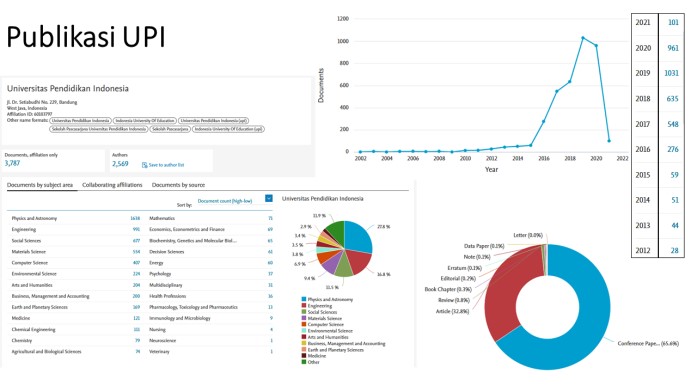Click Materials Science legend swatch

[304, 318]
